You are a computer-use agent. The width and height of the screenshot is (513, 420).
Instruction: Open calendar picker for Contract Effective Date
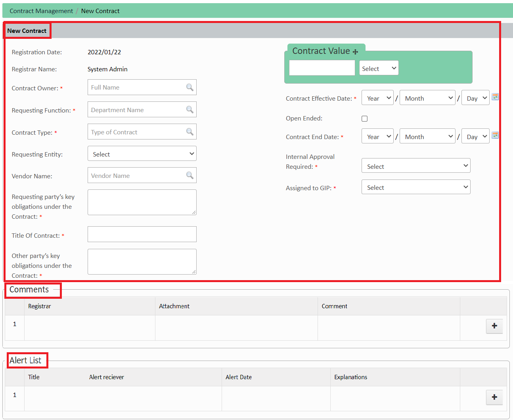pyautogui.click(x=495, y=97)
